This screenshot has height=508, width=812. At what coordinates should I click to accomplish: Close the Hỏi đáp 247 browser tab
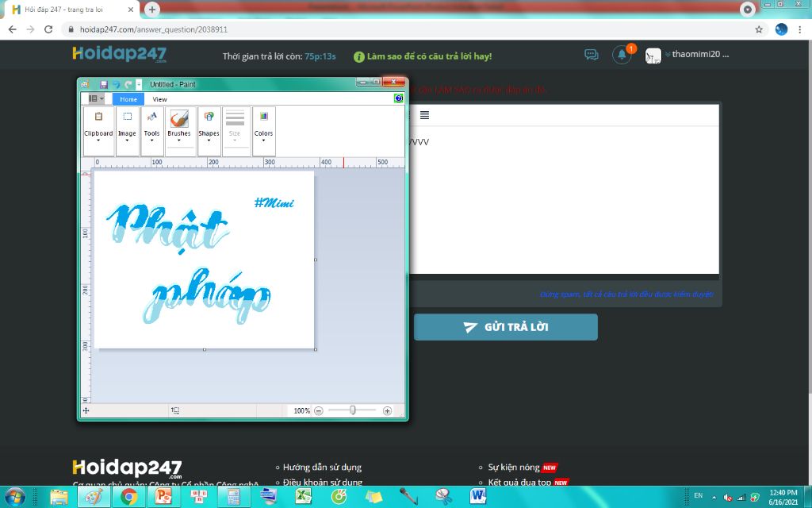tap(131, 10)
